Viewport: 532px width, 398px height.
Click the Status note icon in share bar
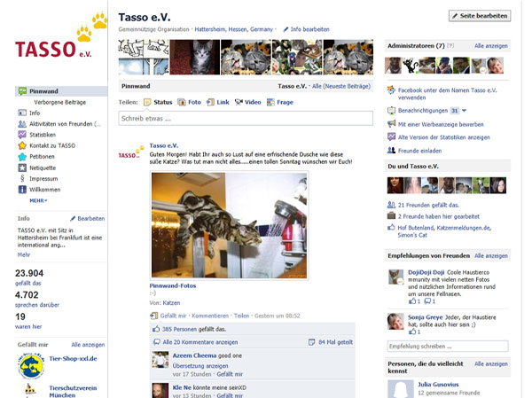(147, 102)
